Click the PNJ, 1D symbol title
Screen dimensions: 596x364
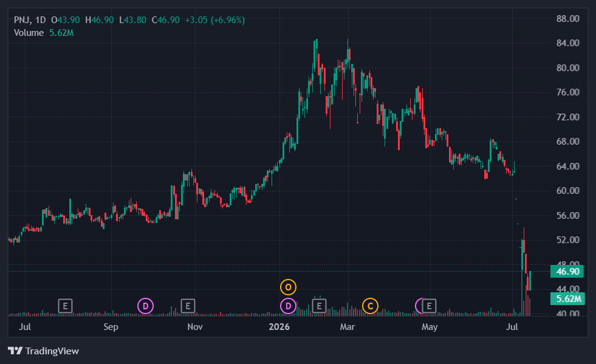pyautogui.click(x=30, y=20)
